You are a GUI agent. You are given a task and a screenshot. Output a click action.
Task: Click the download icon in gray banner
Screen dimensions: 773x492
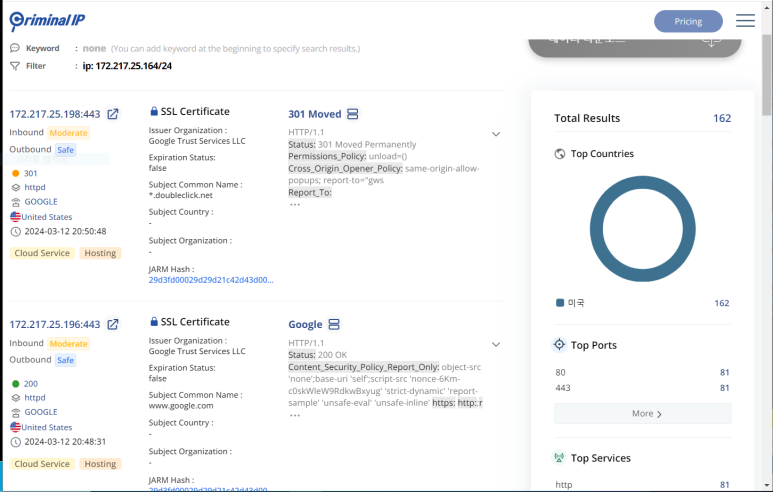(711, 41)
